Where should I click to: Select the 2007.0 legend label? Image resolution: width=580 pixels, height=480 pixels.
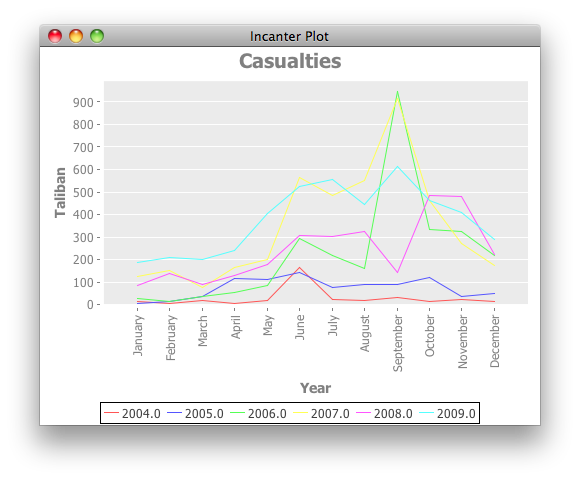[x=330, y=413]
